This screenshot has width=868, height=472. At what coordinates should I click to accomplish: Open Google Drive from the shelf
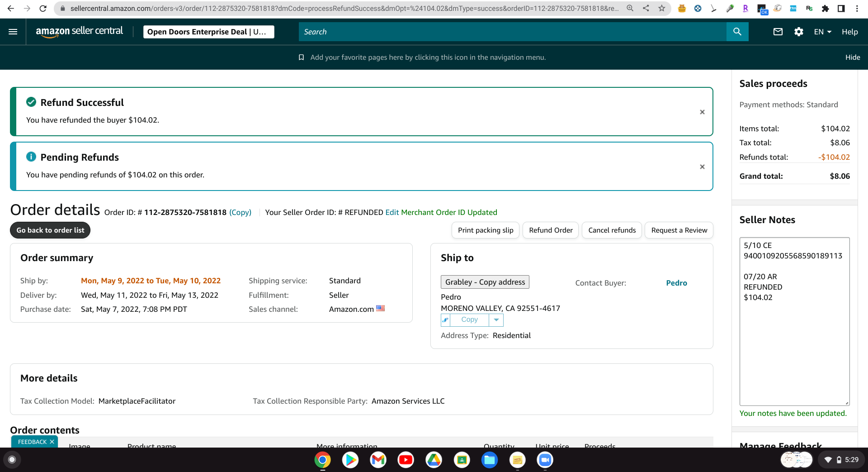pyautogui.click(x=434, y=460)
